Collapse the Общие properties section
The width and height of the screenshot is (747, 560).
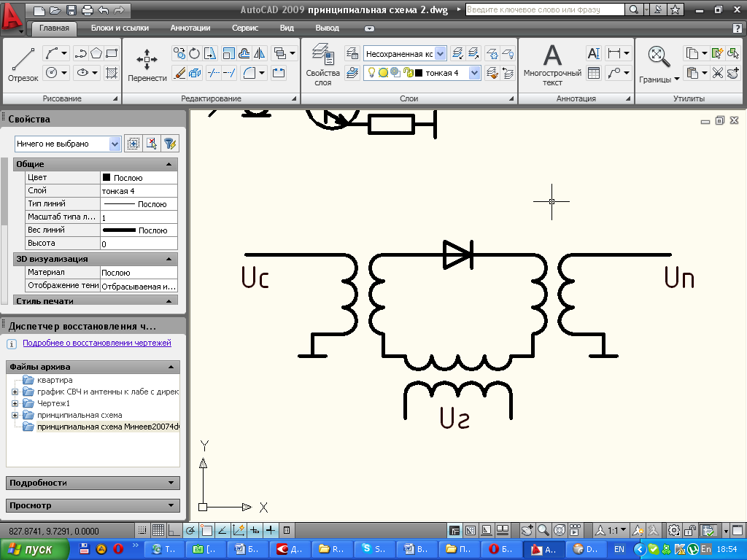click(169, 164)
